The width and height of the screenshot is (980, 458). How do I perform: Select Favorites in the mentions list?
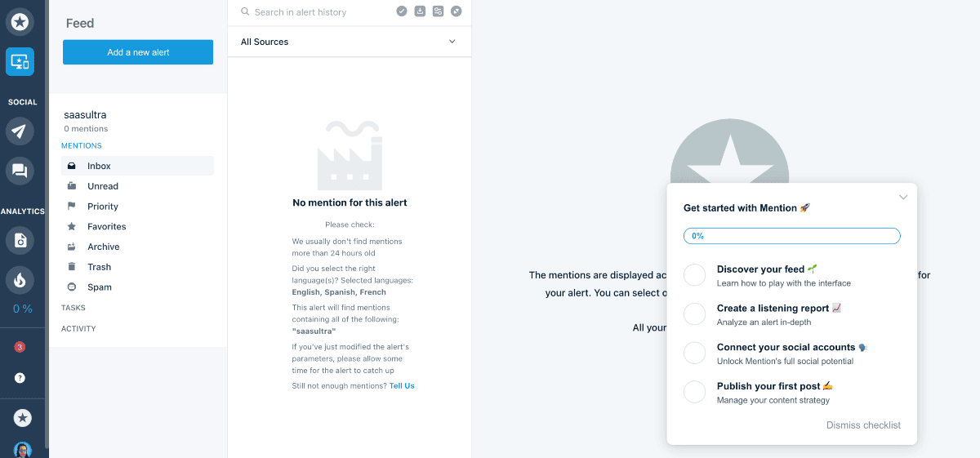107,226
